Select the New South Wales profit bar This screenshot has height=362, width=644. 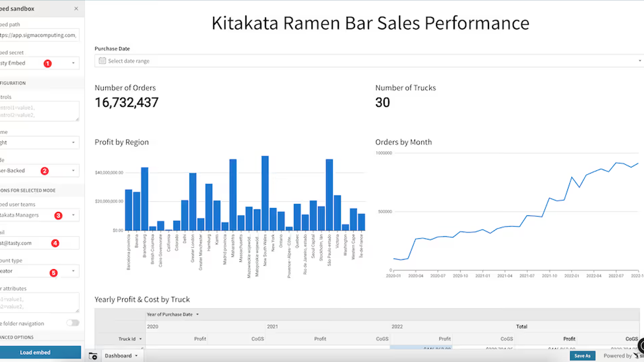pyautogui.click(x=265, y=193)
